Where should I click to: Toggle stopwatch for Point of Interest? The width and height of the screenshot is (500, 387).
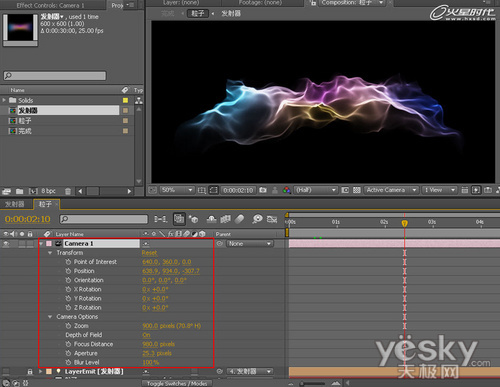(68, 262)
